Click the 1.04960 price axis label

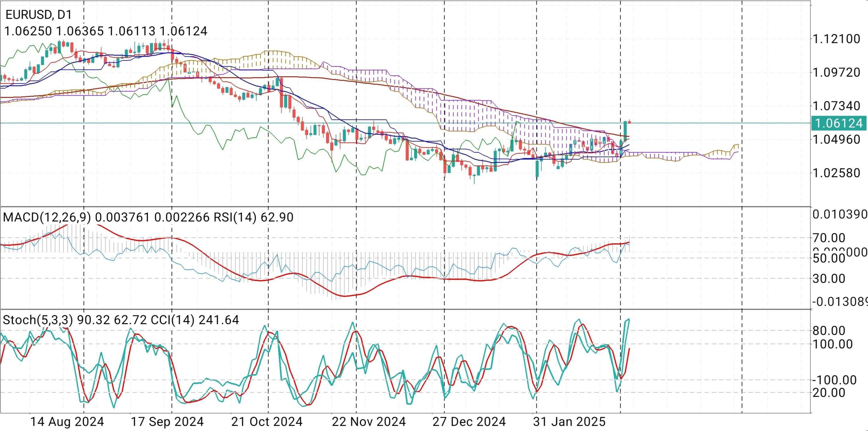836,140
